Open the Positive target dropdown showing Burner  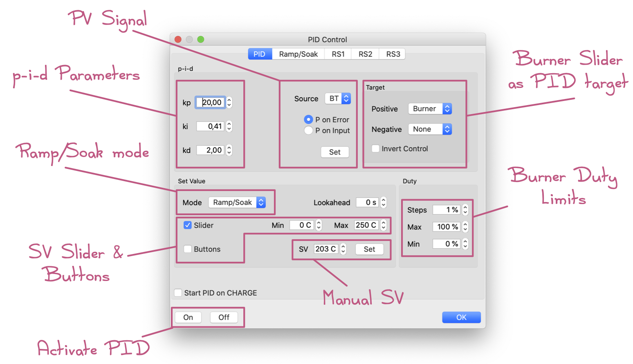430,108
